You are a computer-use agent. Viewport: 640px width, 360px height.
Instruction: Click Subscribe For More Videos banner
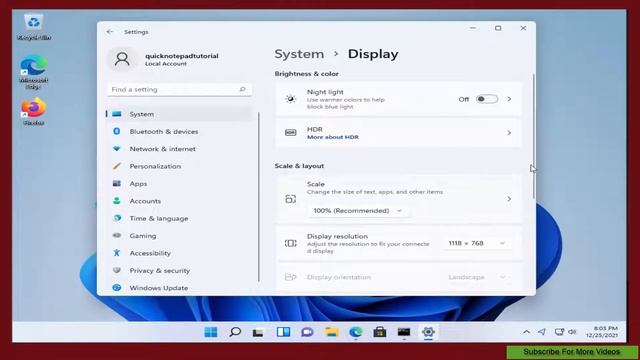pyautogui.click(x=571, y=352)
